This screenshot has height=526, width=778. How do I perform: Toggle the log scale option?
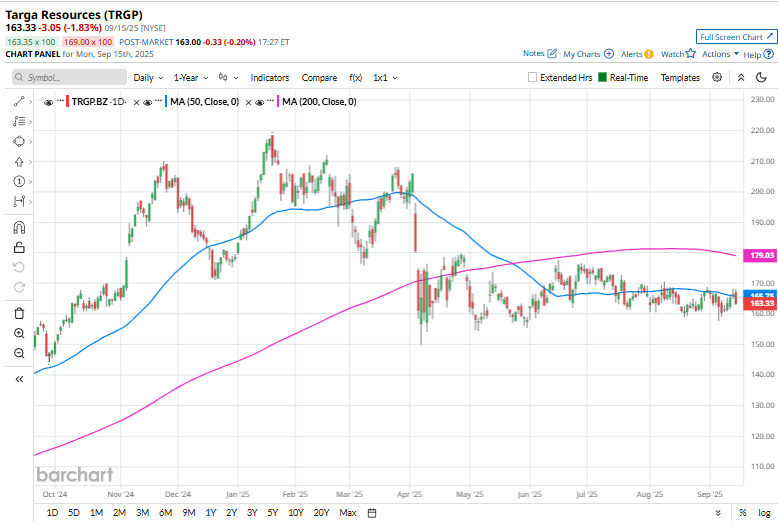tap(764, 513)
